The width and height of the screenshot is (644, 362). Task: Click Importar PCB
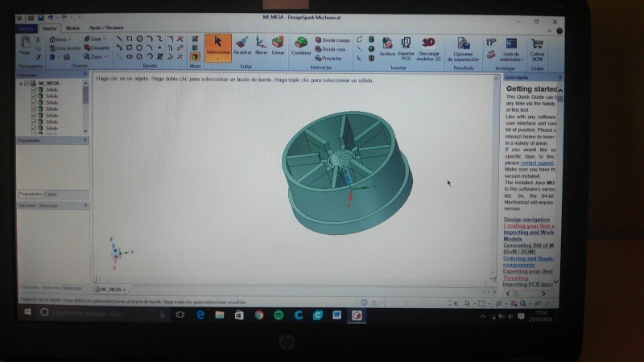[x=406, y=48]
